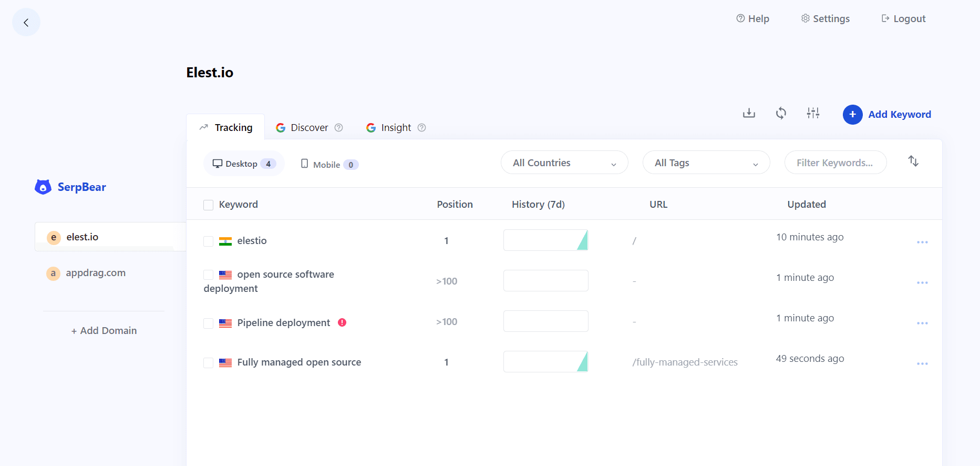The height and width of the screenshot is (466, 980).
Task: Open options menu for Pipeline deployment row
Action: [x=922, y=323]
